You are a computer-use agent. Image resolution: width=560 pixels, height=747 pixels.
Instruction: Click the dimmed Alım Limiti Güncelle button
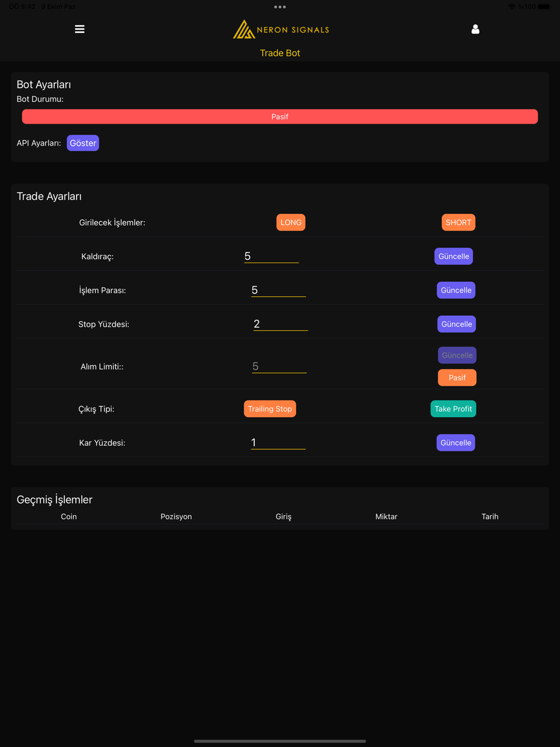click(x=457, y=355)
